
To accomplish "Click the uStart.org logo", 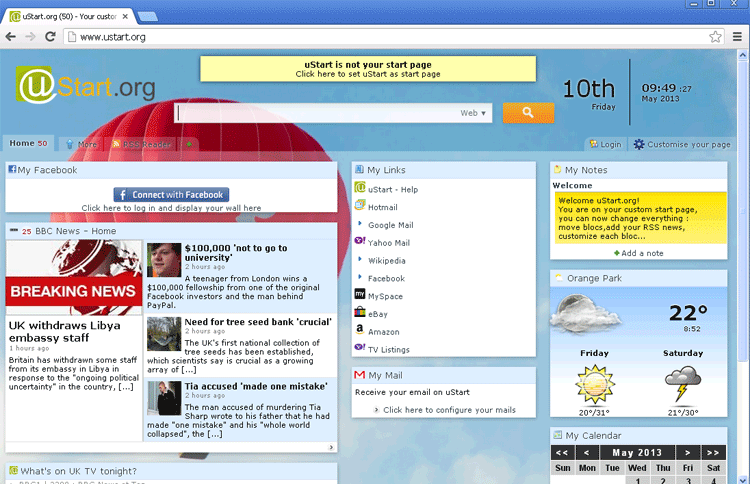I will 86,85.
